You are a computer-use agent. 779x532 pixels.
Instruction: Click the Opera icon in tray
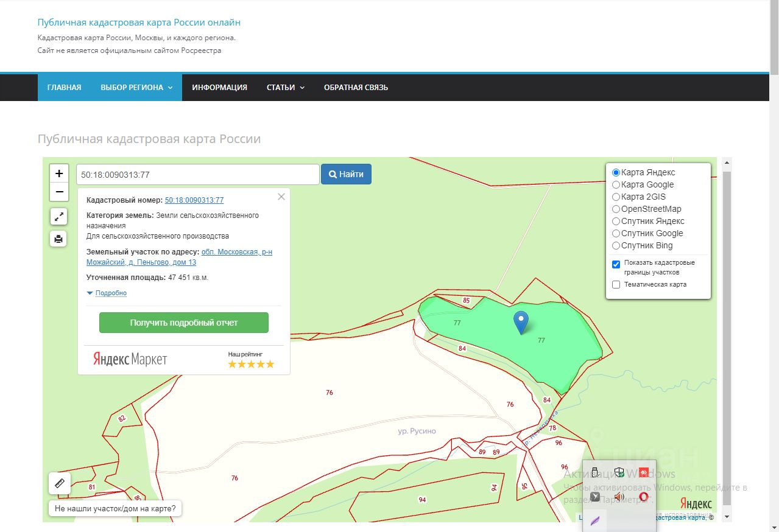[643, 496]
